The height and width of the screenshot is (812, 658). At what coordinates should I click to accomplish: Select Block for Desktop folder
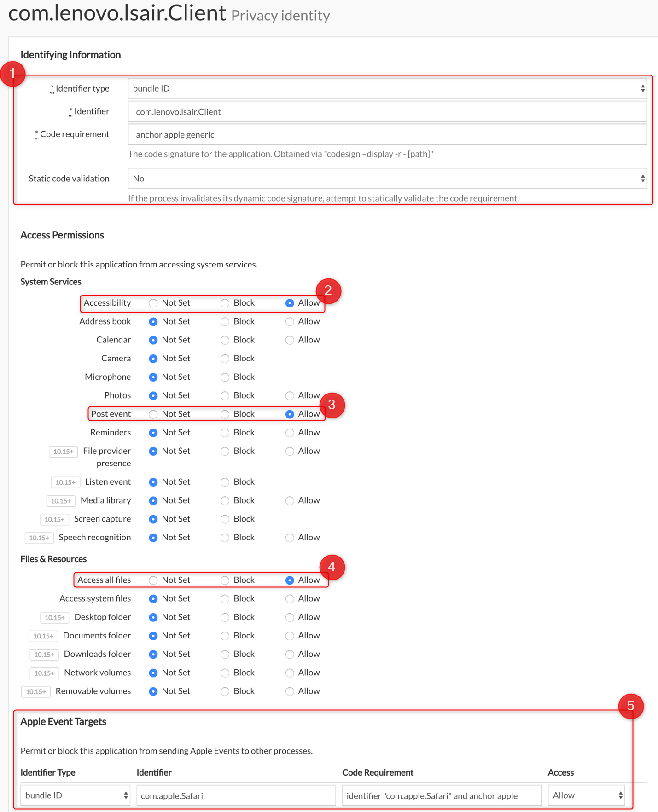(x=225, y=617)
